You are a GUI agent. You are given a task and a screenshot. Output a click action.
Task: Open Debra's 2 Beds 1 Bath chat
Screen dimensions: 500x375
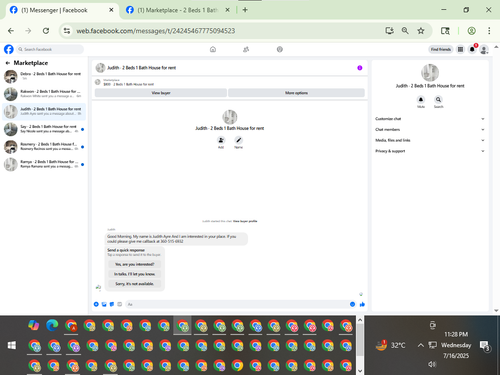point(44,76)
